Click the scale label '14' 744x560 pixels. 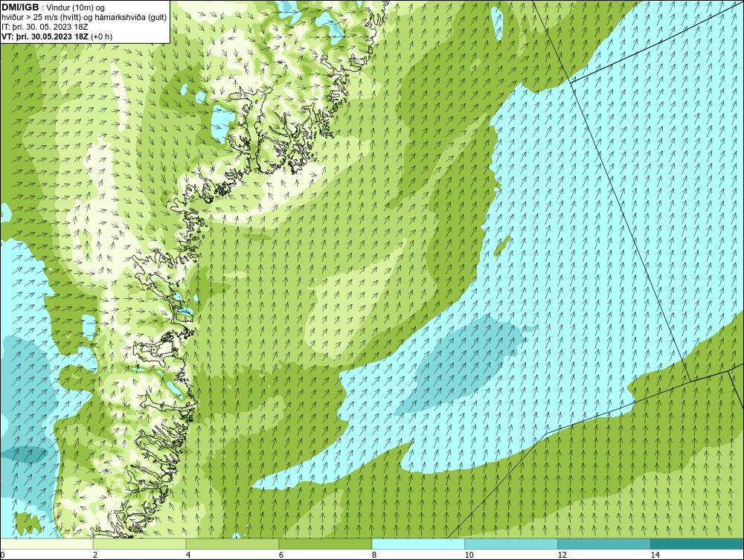[x=655, y=555]
